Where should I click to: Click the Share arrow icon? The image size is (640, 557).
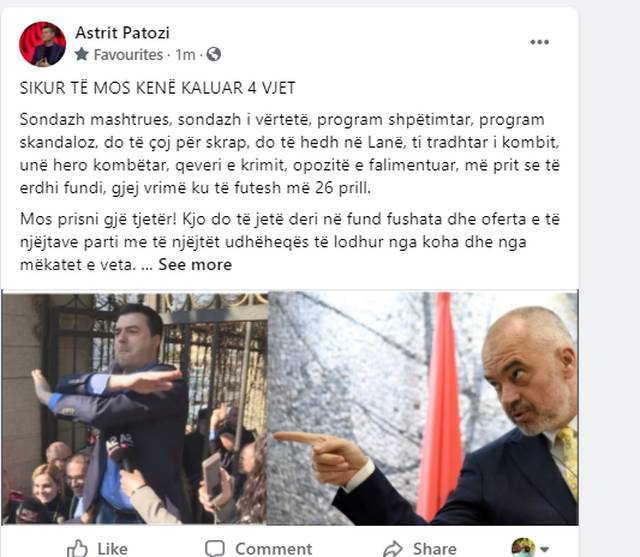(393, 549)
